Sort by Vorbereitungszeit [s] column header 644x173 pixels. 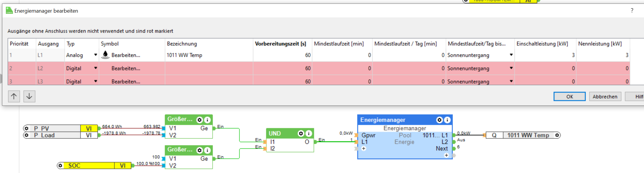[x=280, y=44]
